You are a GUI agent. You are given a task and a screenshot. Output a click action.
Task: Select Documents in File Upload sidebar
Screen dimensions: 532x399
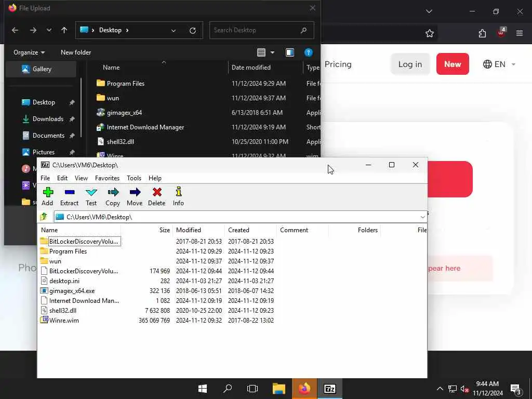(48, 136)
